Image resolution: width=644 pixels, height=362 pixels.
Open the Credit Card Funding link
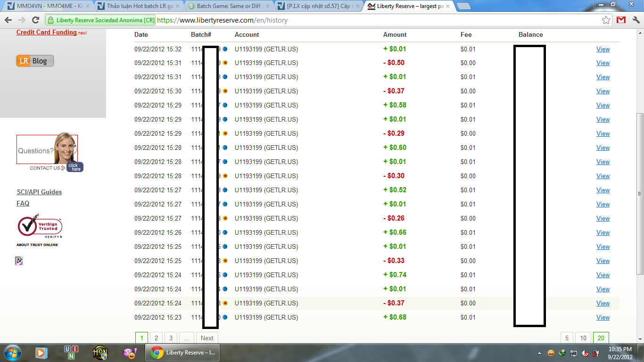(46, 32)
